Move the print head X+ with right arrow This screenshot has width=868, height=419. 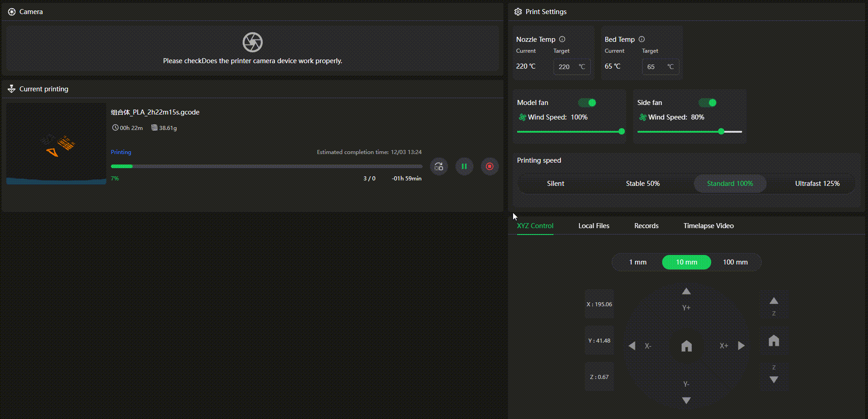point(741,346)
